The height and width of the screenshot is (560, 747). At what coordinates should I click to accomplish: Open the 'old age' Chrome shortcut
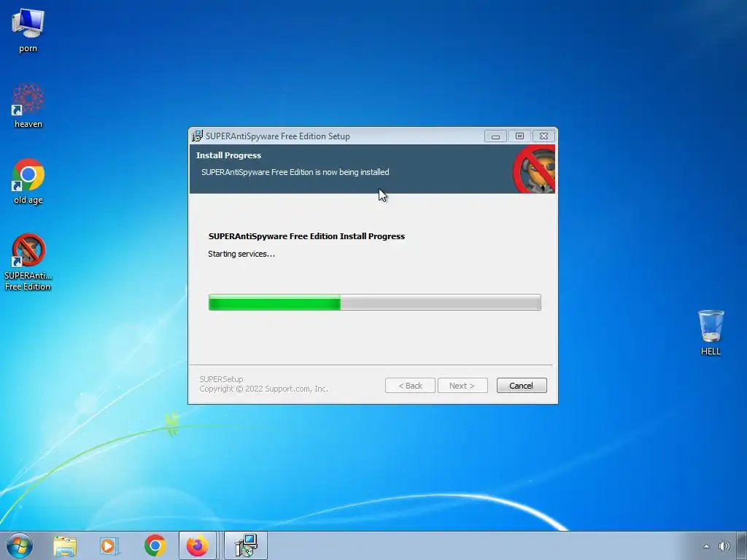(28, 181)
